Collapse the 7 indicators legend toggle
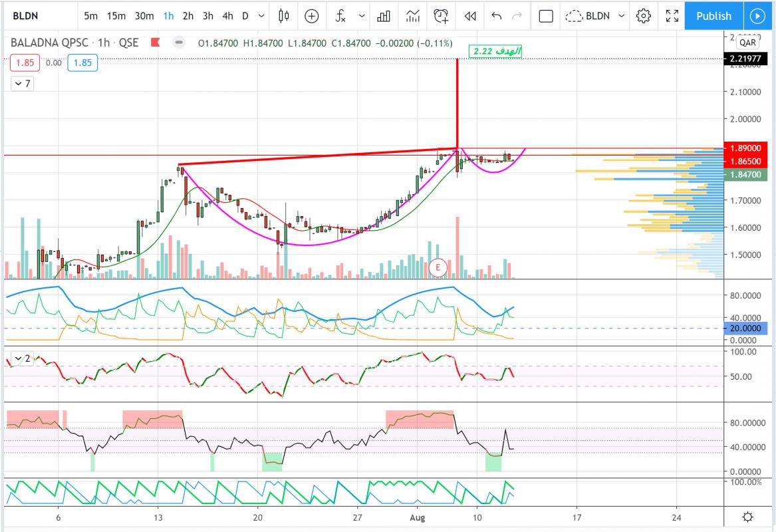The height and width of the screenshot is (532, 776). (x=22, y=84)
